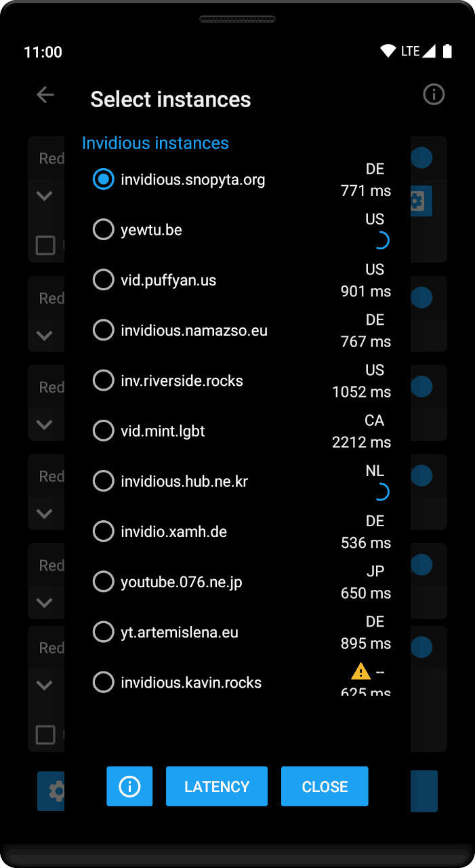Choose the invidio.xamh.de instance
Image resolution: width=475 pixels, height=868 pixels.
[103, 532]
